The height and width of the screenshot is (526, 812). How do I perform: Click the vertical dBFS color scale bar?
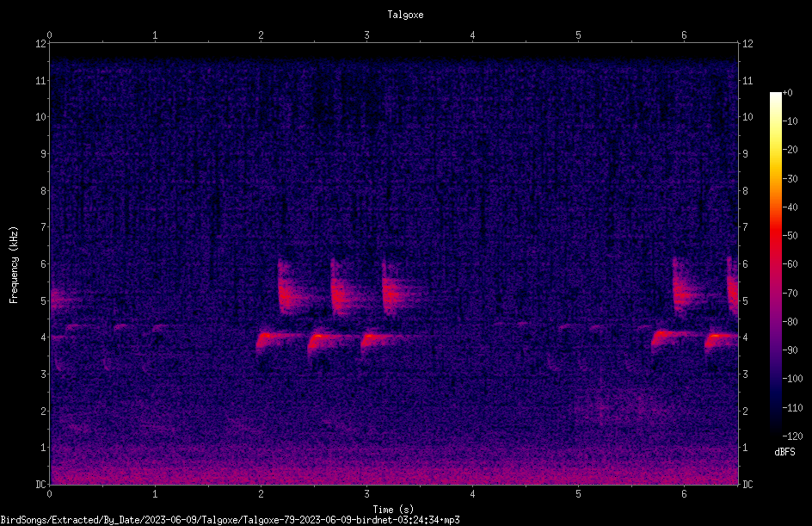pyautogui.click(x=775, y=263)
